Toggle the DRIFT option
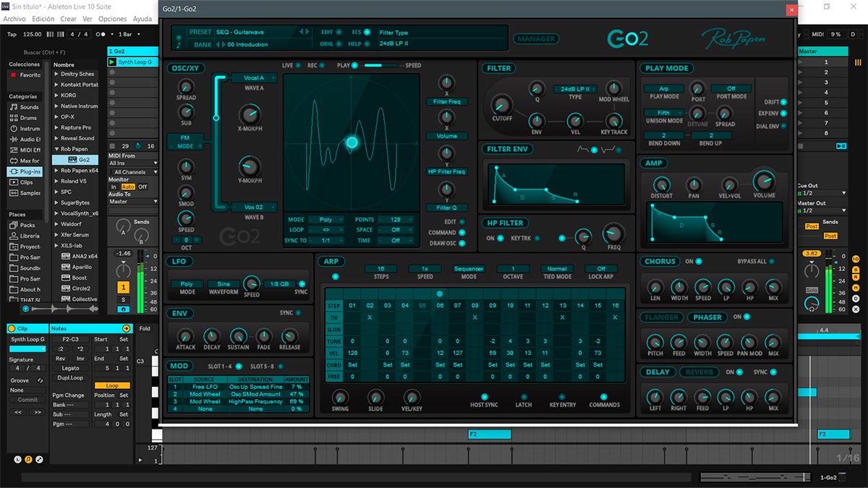This screenshot has width=868, height=488. [x=785, y=102]
